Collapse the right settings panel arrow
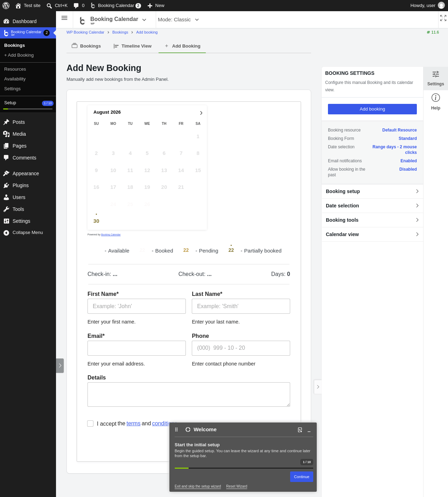Image resolution: width=448 pixels, height=497 pixels. 318,387
